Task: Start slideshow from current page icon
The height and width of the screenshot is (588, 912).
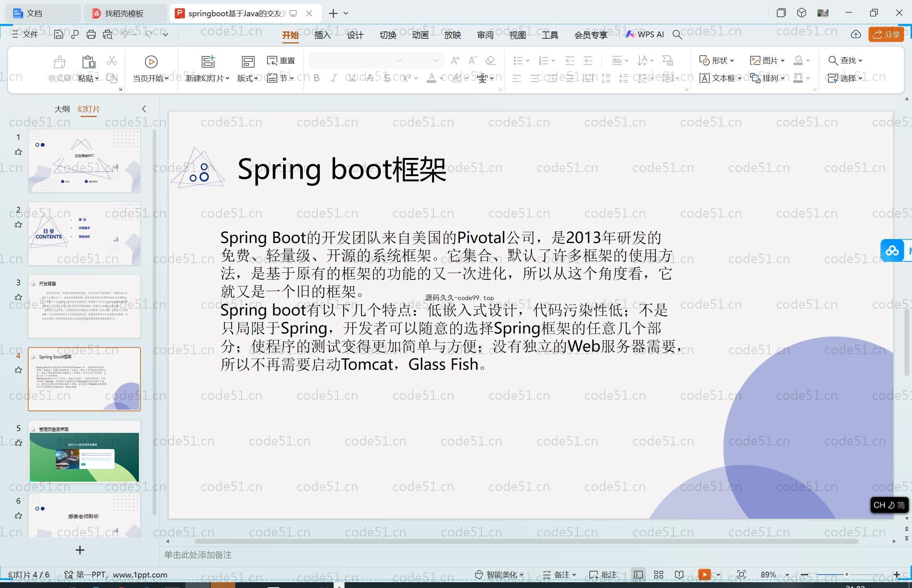Action: (151, 61)
